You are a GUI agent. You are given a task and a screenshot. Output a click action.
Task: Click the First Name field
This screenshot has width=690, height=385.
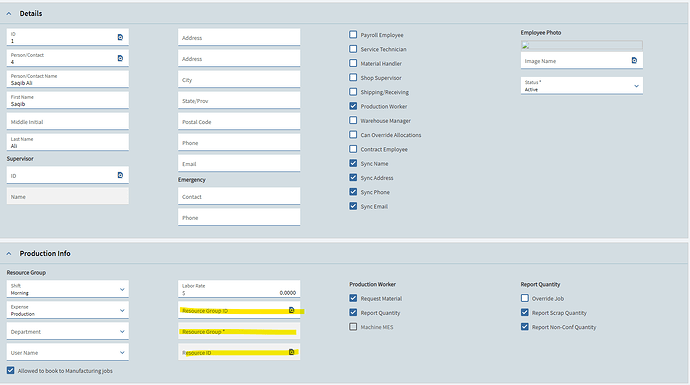(68, 100)
